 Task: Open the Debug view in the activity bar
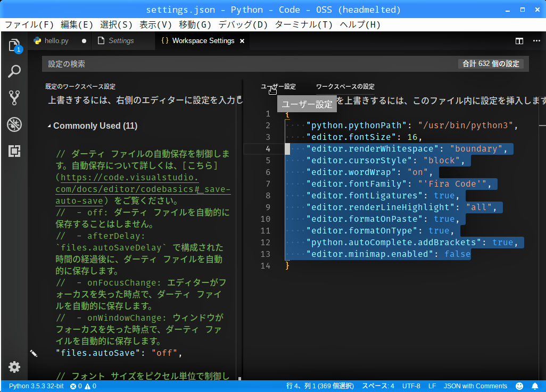click(x=14, y=124)
